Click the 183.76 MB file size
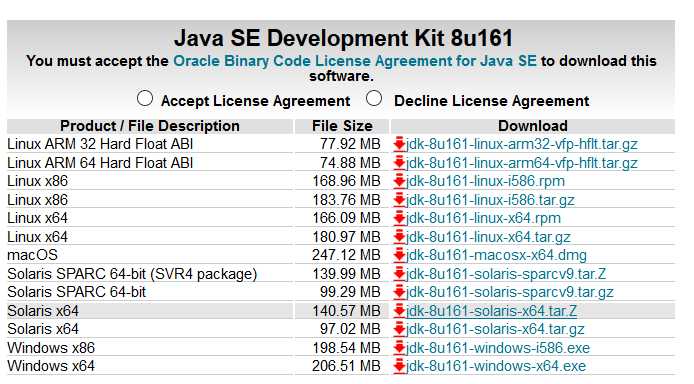The height and width of the screenshot is (384, 694). [x=347, y=200]
